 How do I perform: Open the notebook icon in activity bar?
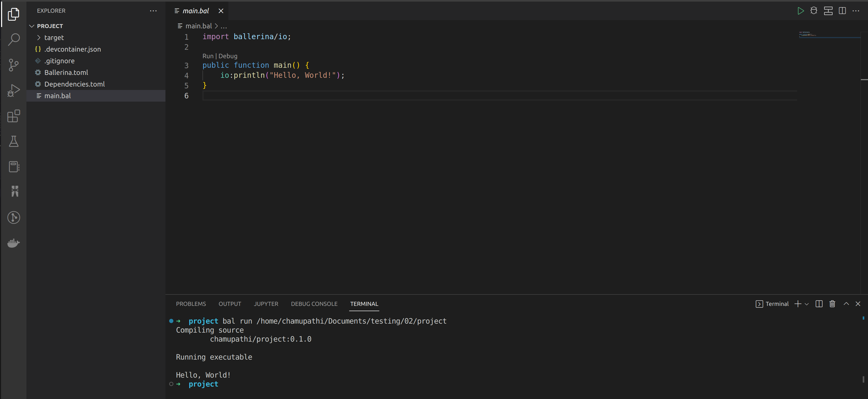[x=13, y=167]
